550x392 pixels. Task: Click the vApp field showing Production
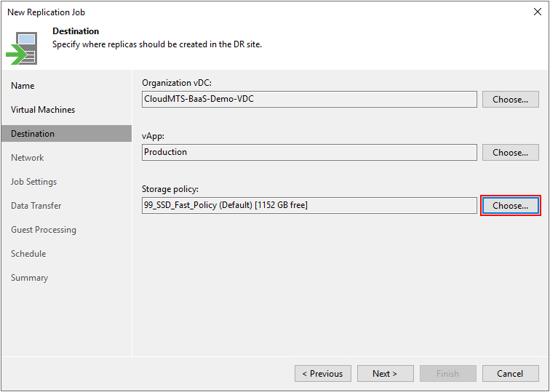[309, 153]
